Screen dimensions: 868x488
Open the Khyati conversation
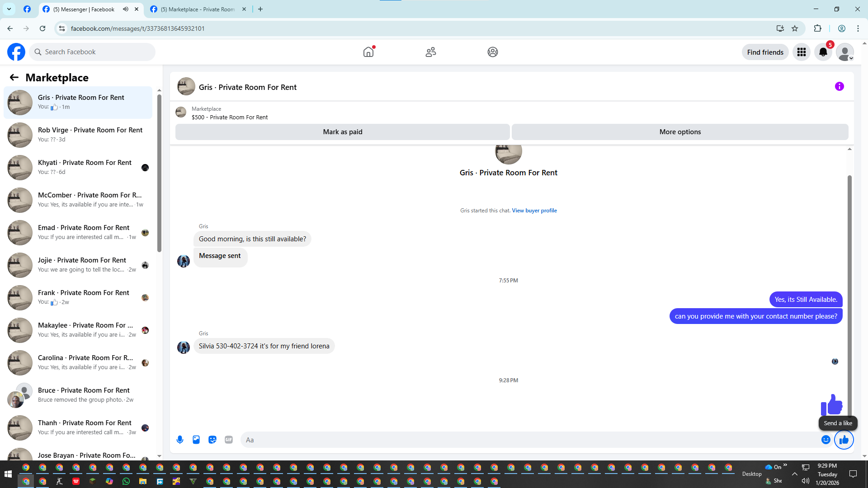78,167
